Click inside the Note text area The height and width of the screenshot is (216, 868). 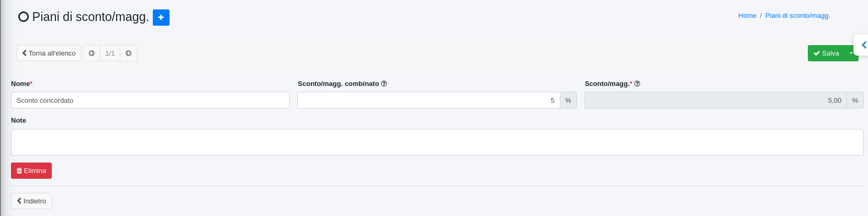pyautogui.click(x=437, y=142)
